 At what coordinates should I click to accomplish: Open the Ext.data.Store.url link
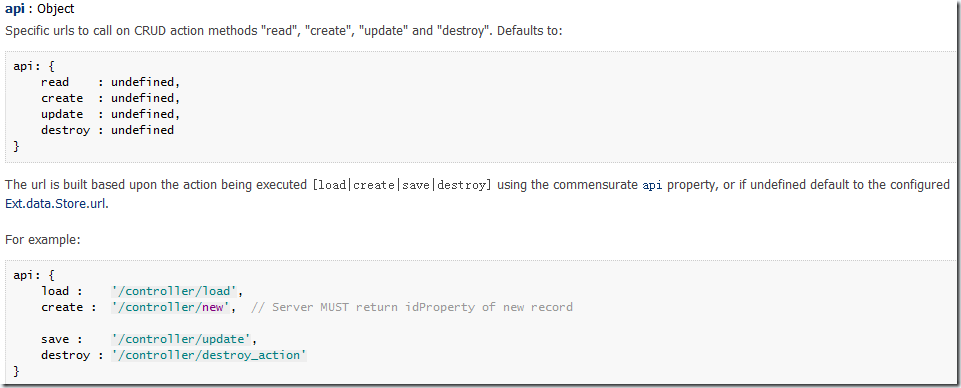pyautogui.click(x=57, y=205)
